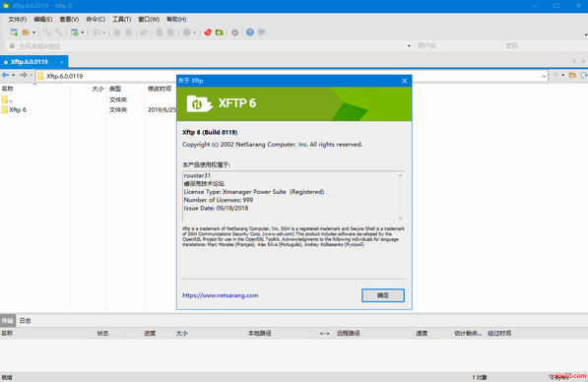Click the first grayed document icon
Screen dimensions: 588x382
pyautogui.click(x=117, y=32)
